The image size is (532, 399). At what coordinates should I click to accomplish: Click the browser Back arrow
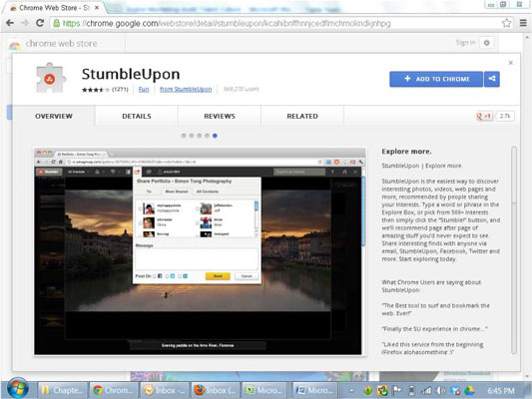tap(10, 23)
